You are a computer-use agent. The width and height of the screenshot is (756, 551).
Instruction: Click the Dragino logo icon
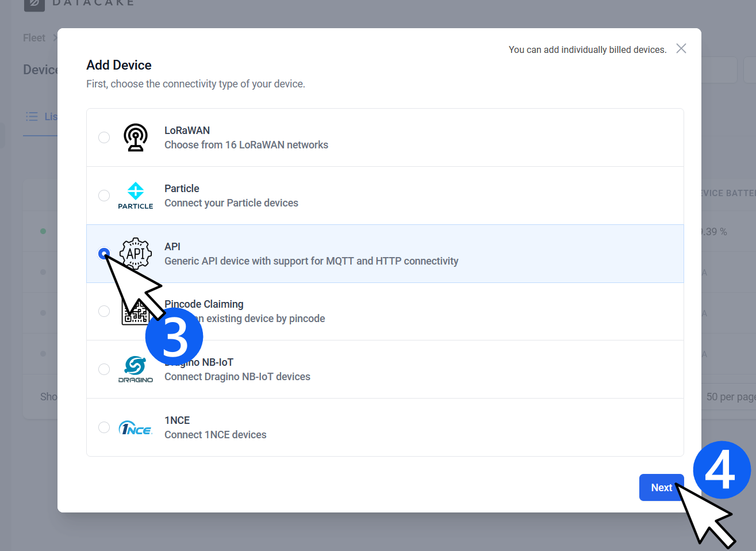coord(136,369)
